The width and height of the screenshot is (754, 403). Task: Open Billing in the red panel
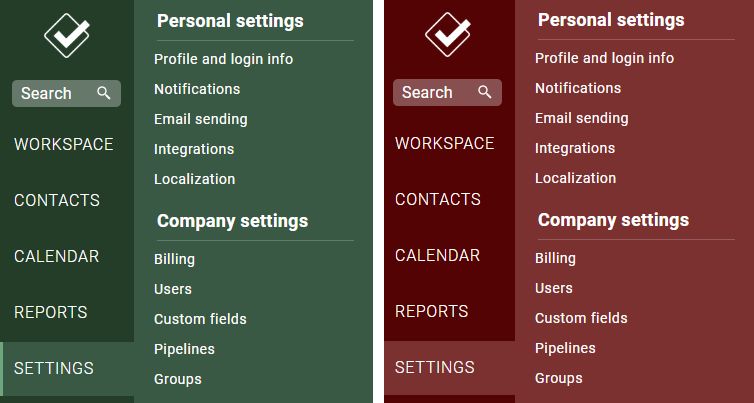click(555, 258)
